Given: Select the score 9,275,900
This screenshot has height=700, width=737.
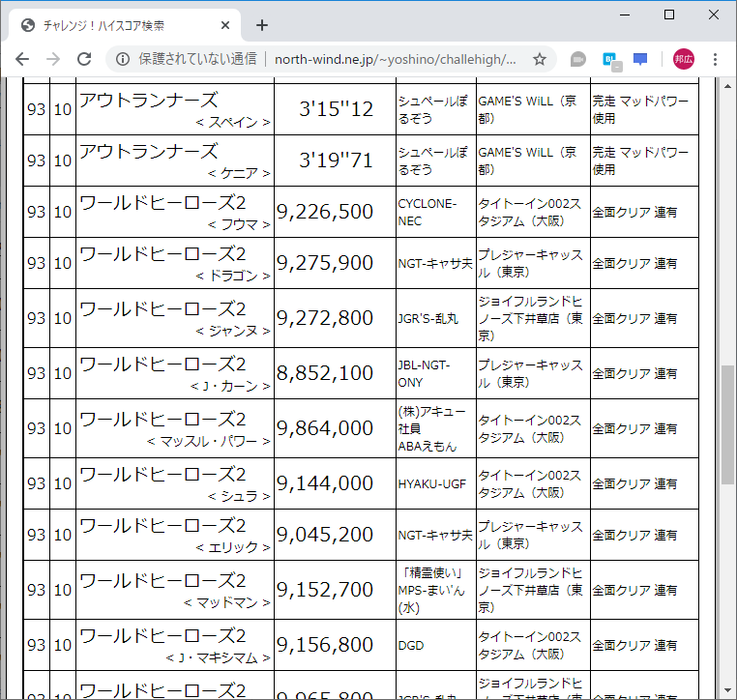Looking at the screenshot, I should (x=325, y=263).
